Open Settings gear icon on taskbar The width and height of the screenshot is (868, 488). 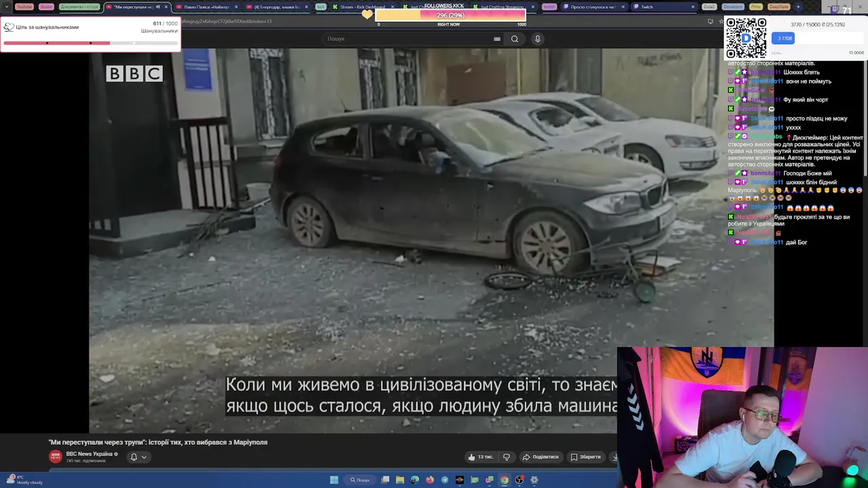pyautogui.click(x=534, y=480)
